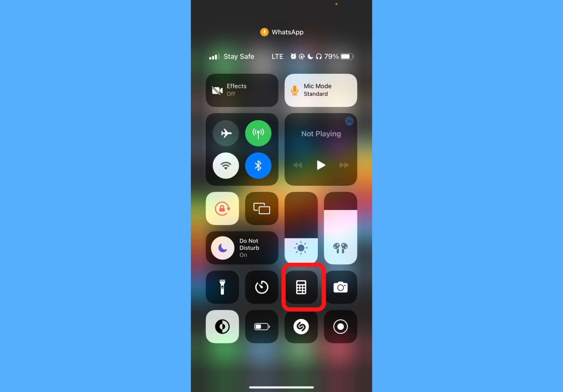The image size is (563, 392).
Task: Open the Effects menu
Action: tap(242, 90)
